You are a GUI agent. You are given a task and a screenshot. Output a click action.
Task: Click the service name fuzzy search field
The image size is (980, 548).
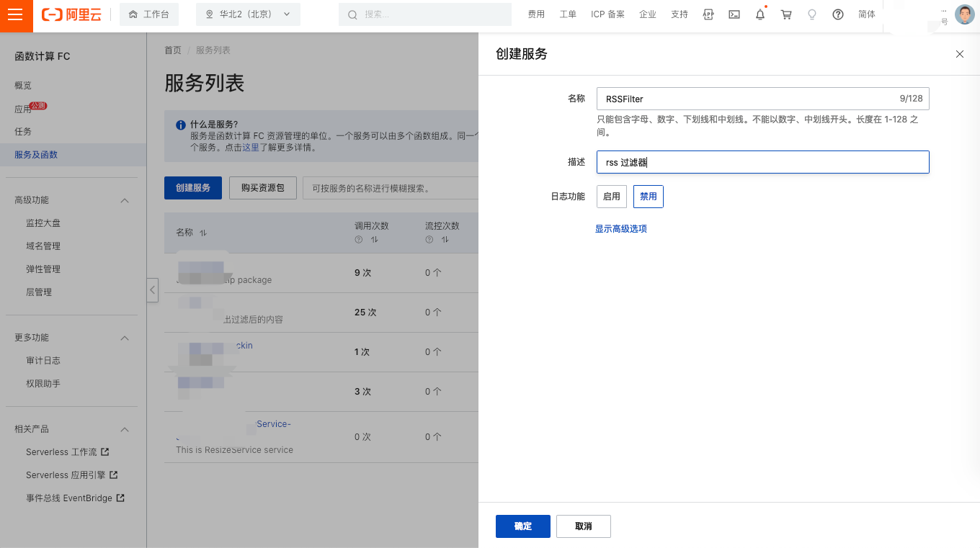coord(391,188)
